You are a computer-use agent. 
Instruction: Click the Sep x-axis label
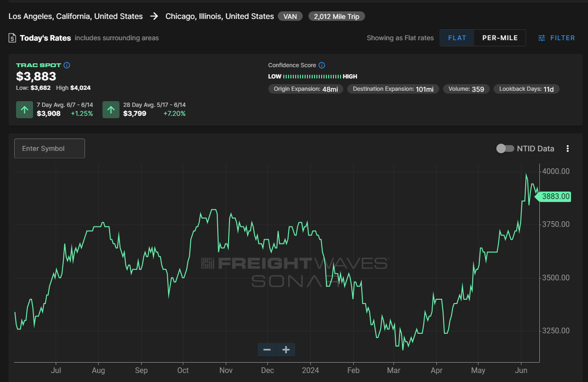pyautogui.click(x=141, y=370)
